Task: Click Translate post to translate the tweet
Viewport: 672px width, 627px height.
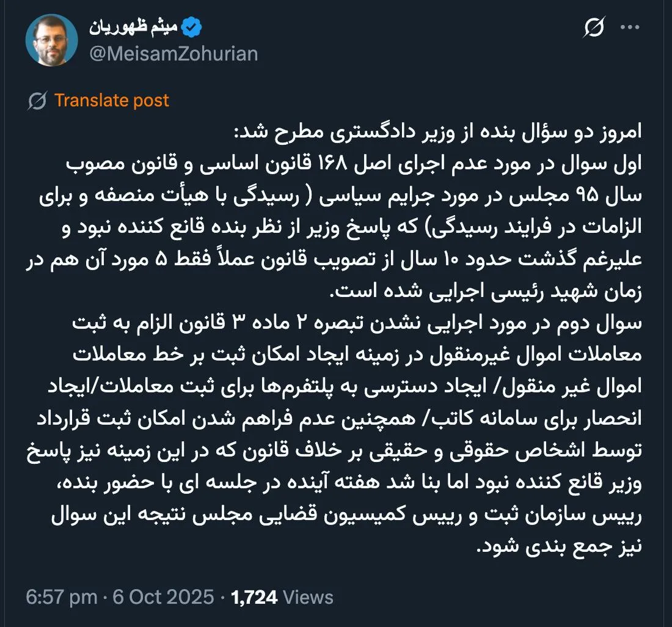Action: (112, 100)
